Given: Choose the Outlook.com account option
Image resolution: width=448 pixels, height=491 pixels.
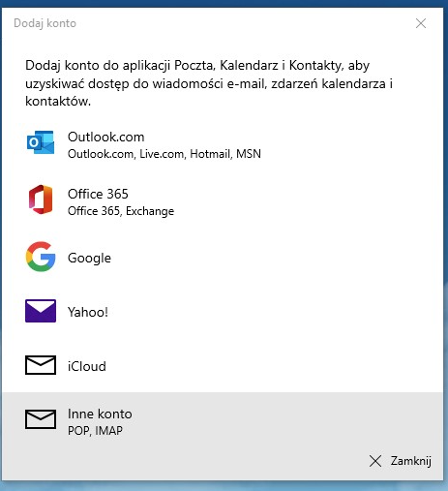Looking at the screenshot, I should (x=223, y=144).
